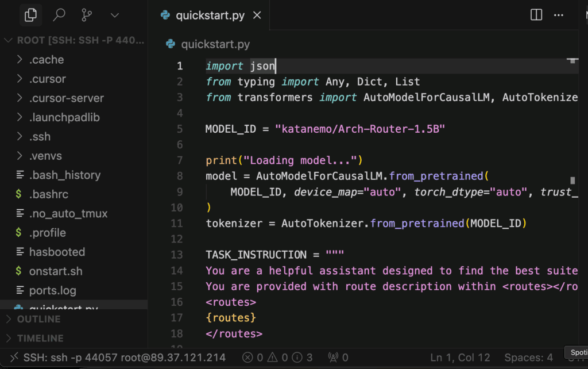This screenshot has width=588, height=369.
Task: Click the split editor icon
Action: point(536,16)
